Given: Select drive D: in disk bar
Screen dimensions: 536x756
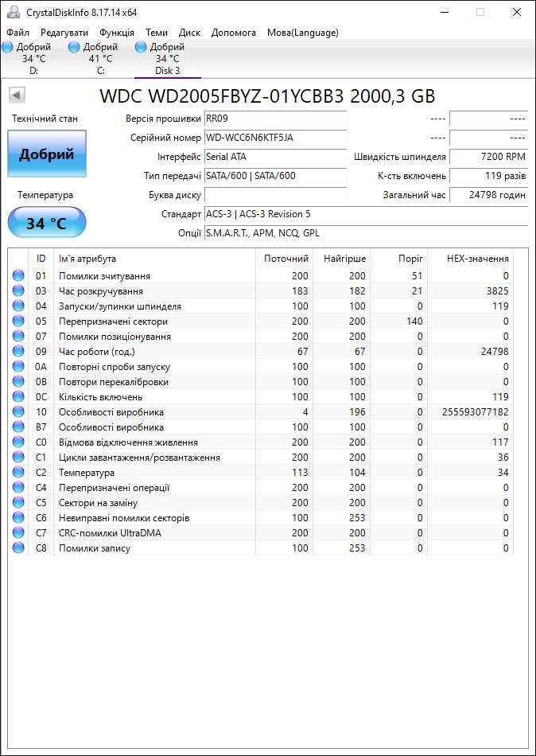Looking at the screenshot, I should click(33, 59).
